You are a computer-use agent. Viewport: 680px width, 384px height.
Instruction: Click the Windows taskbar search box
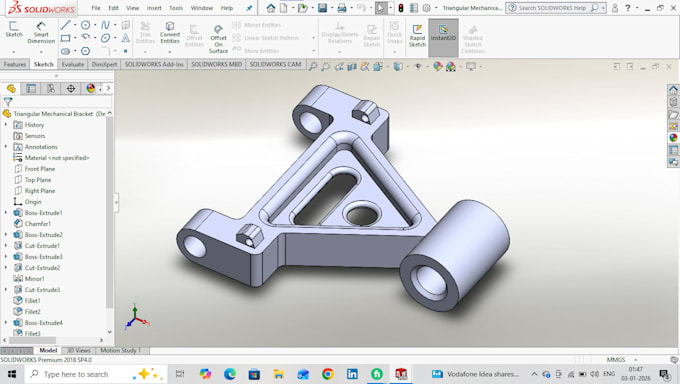point(96,374)
